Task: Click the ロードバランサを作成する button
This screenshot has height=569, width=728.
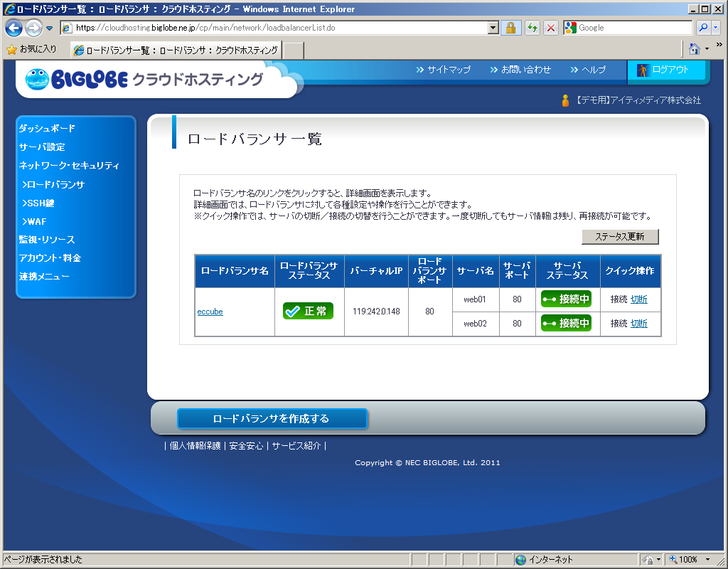Action: coord(272,419)
